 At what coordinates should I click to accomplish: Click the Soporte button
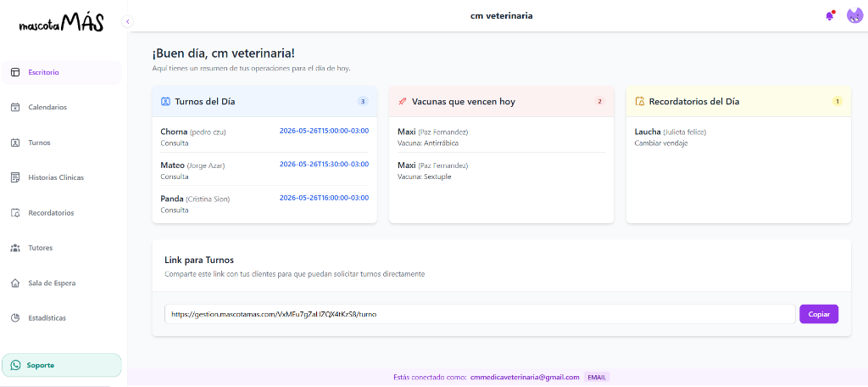(x=61, y=365)
